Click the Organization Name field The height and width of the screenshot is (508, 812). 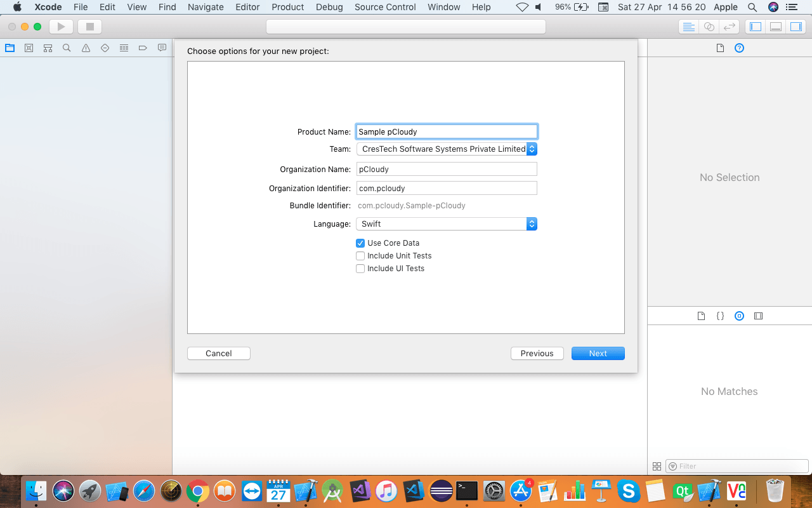coord(447,170)
